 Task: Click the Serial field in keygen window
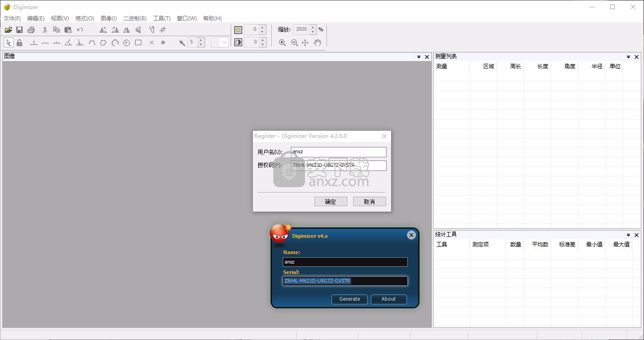(x=345, y=281)
